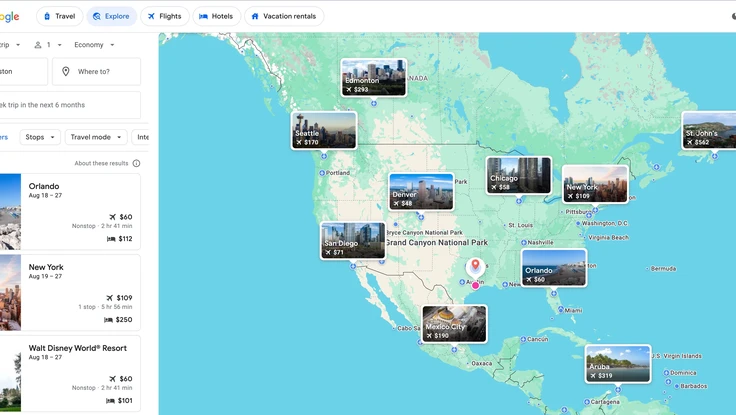
Task: Select the Denver map card
Action: pos(422,192)
